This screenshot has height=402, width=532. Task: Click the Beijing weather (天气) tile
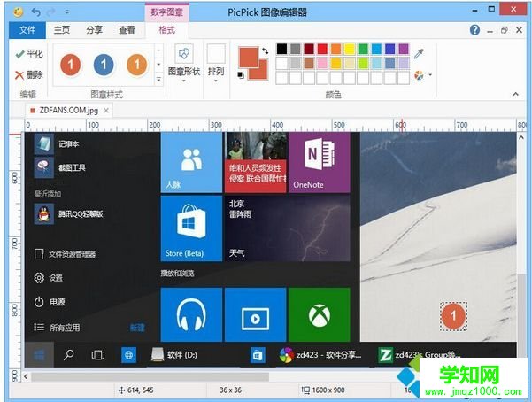coord(288,228)
